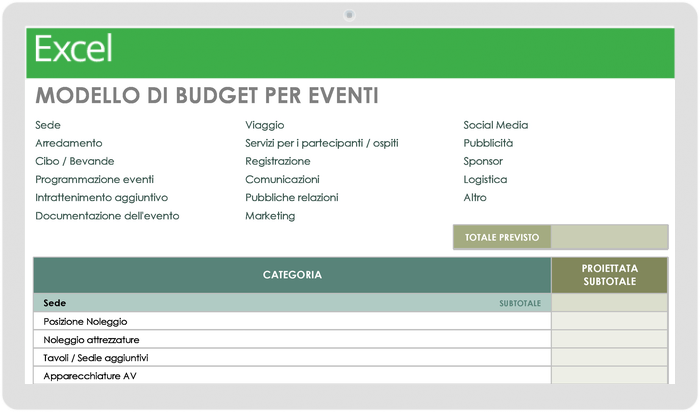Click Tavoli / Sedie aggiuntivi cost cell
The height and width of the screenshot is (412, 700).
click(609, 358)
